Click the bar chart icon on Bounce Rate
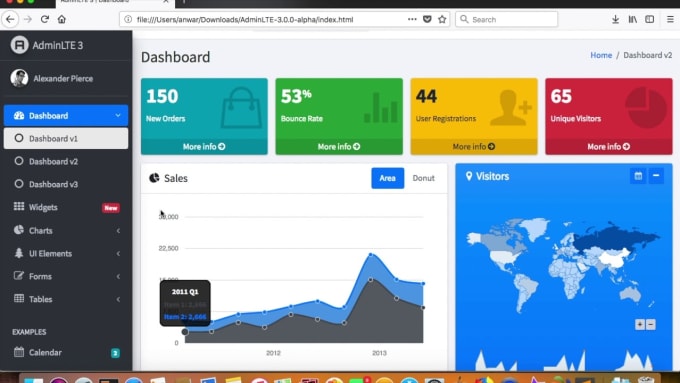680x383 pixels. (x=381, y=108)
